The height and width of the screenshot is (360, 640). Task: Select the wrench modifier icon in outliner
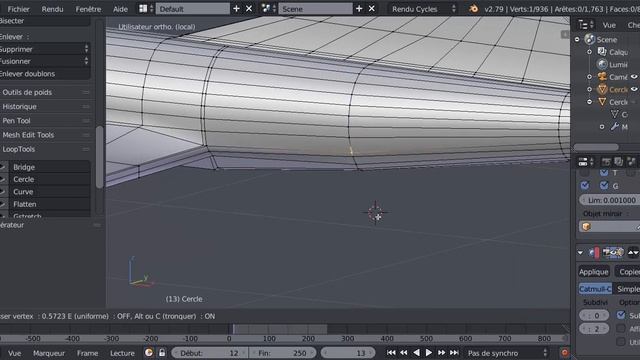point(614,127)
